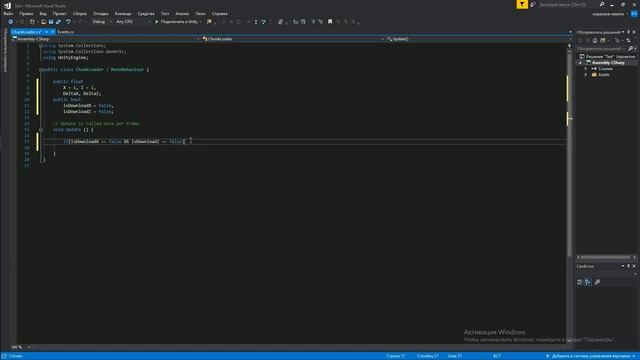
Task: Switch to the Events.cs tab
Action: tap(66, 31)
